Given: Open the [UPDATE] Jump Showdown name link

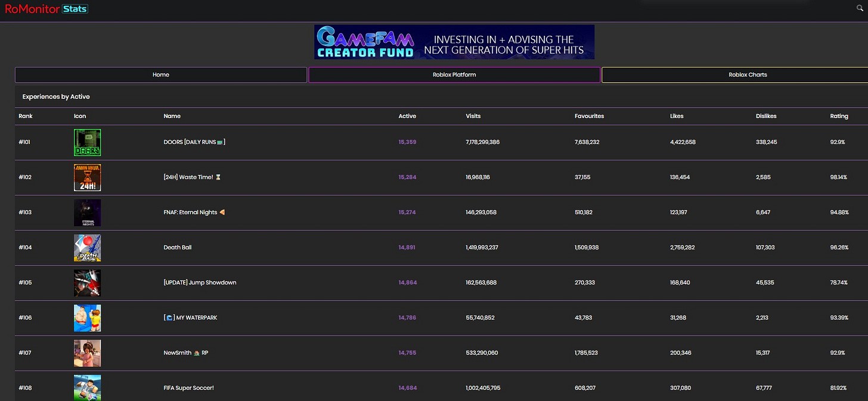Looking at the screenshot, I should pyautogui.click(x=200, y=282).
